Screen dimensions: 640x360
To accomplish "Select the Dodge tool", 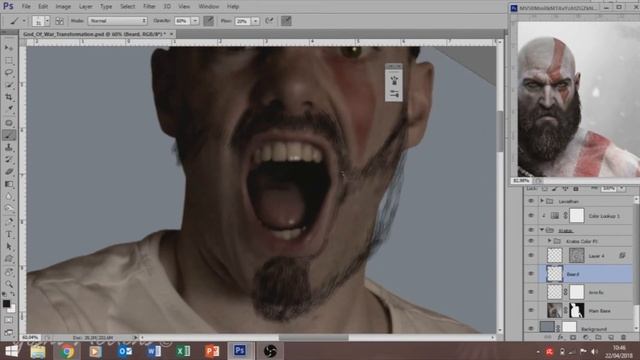I will (x=9, y=209).
